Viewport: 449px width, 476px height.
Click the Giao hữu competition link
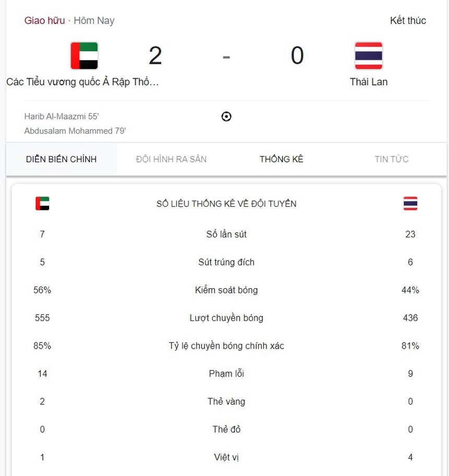44,21
